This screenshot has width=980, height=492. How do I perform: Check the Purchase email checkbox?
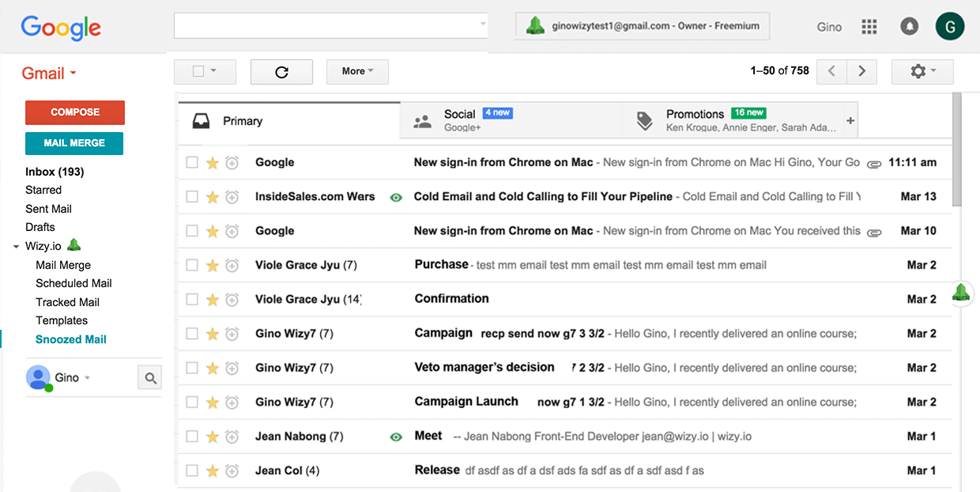[x=192, y=265]
